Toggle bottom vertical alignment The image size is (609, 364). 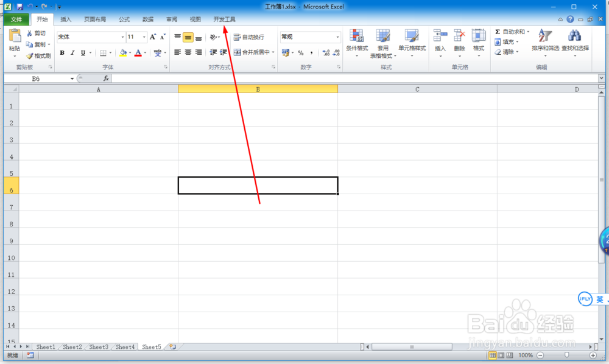tap(199, 37)
